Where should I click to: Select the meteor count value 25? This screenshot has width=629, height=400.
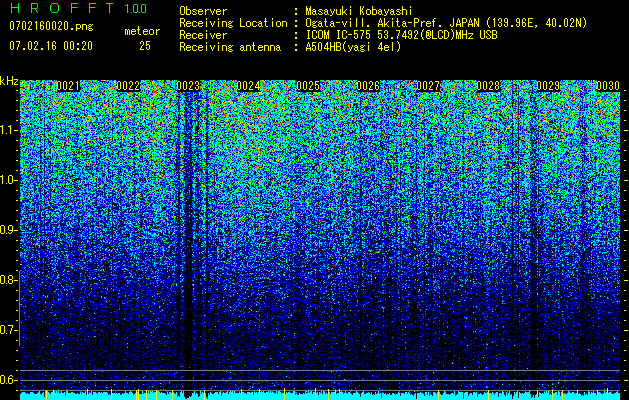coord(145,46)
